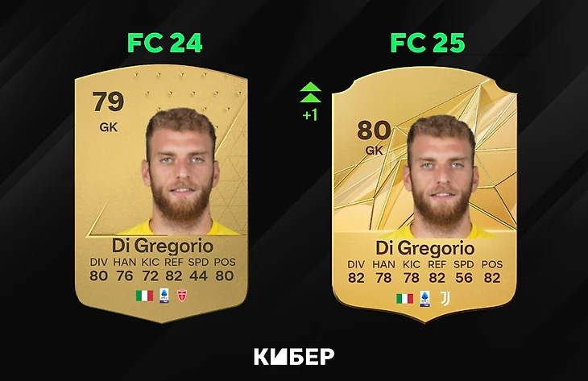
Task: Click the Di Gregorio name on the FC 25 card
Action: 424,248
